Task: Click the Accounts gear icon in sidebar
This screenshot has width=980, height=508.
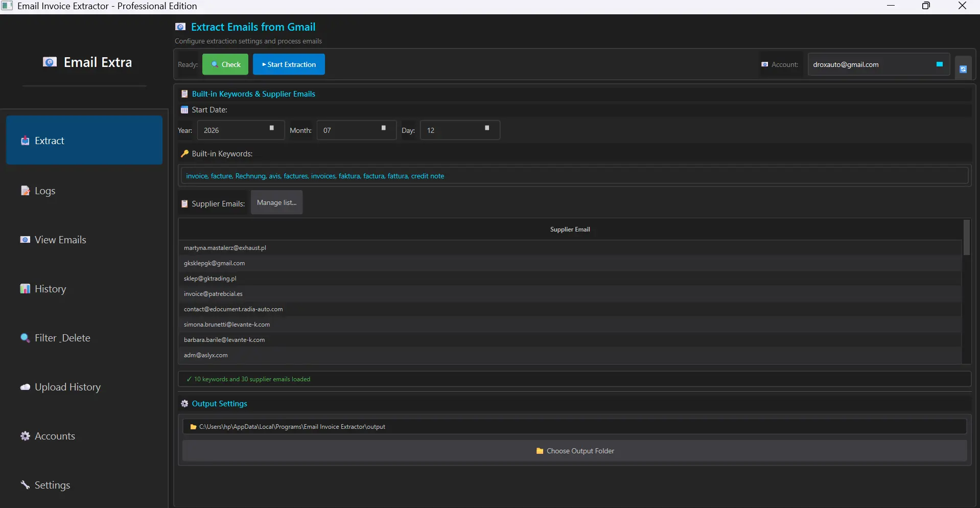Action: 25,436
